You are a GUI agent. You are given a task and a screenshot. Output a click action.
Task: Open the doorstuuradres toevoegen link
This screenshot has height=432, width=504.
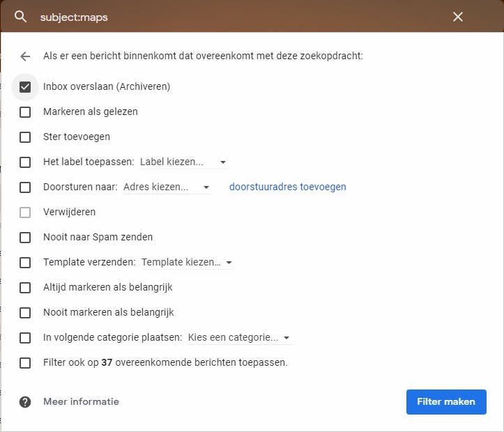pos(287,187)
